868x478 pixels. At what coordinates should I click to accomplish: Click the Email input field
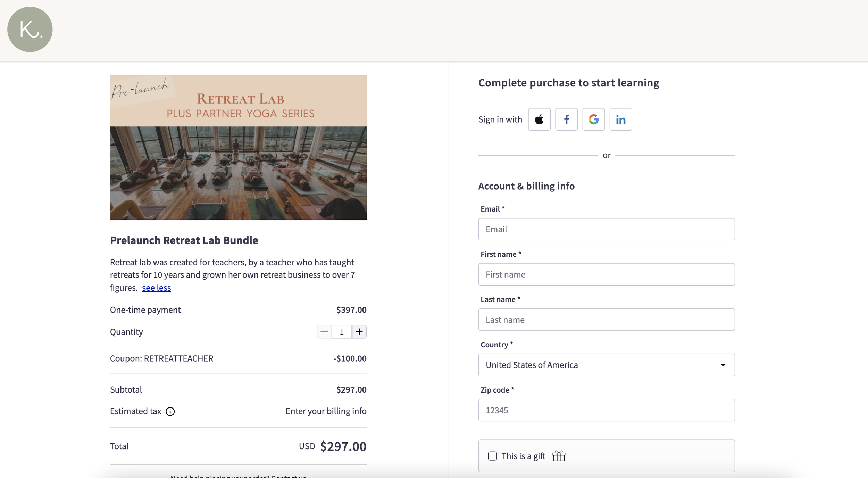point(607,229)
